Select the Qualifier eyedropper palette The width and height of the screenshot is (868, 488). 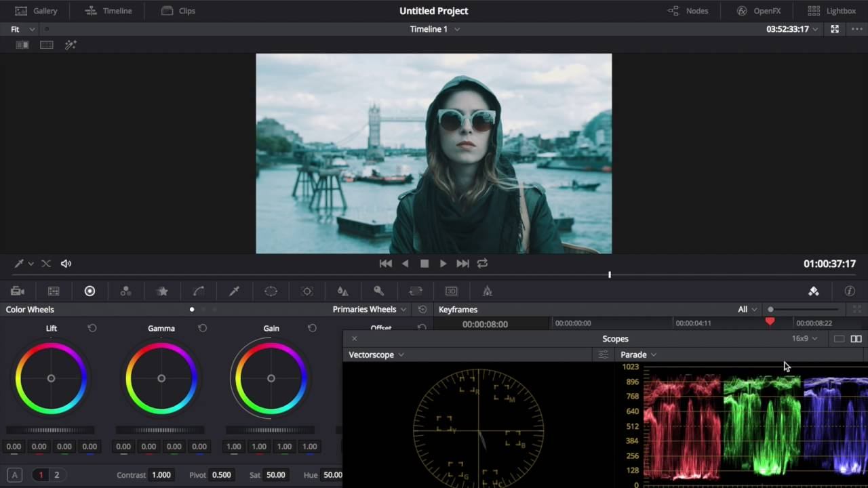coord(235,291)
